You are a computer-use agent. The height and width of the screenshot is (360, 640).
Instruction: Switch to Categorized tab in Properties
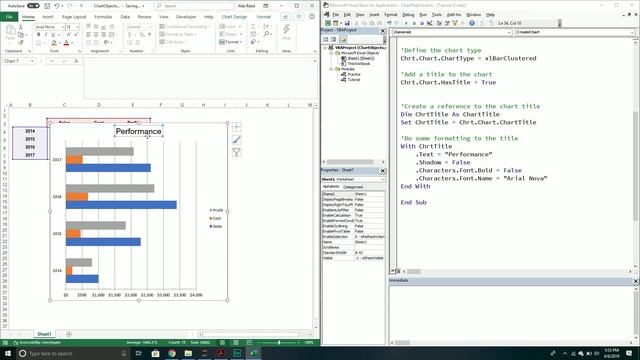click(x=353, y=187)
